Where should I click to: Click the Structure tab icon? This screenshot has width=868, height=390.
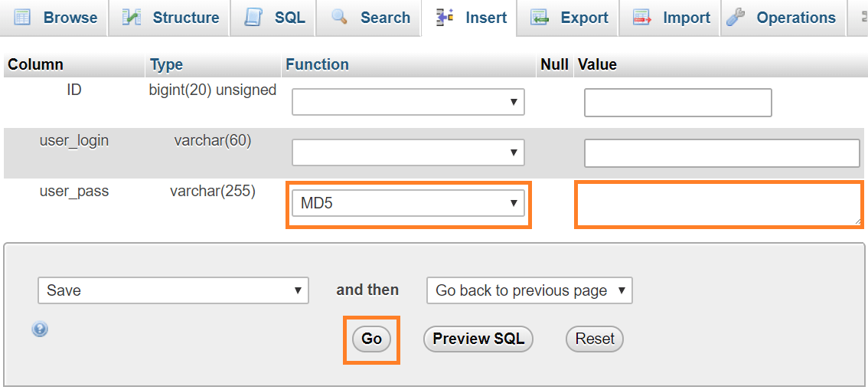tap(131, 17)
